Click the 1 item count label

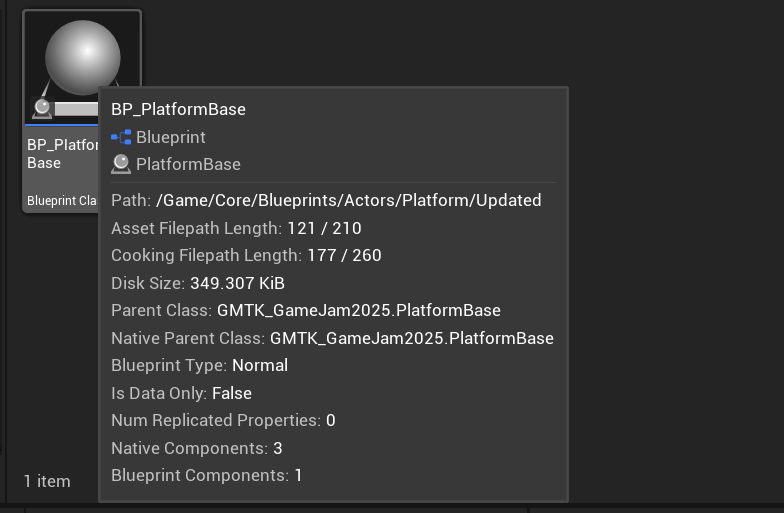47,481
